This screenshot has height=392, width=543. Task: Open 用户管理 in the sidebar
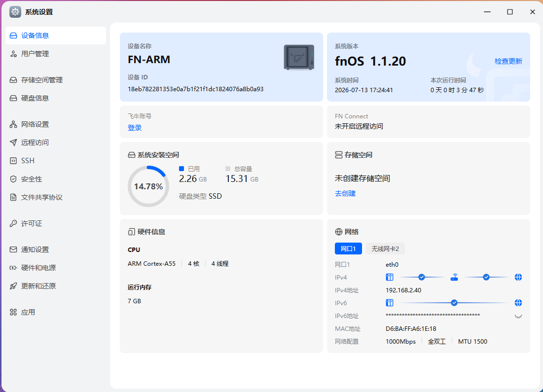pyautogui.click(x=56, y=54)
